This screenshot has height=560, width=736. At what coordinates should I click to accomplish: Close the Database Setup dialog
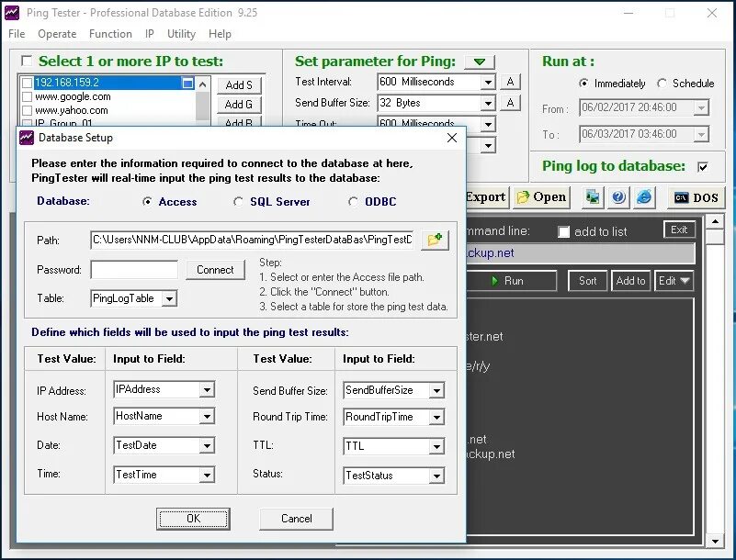point(452,138)
